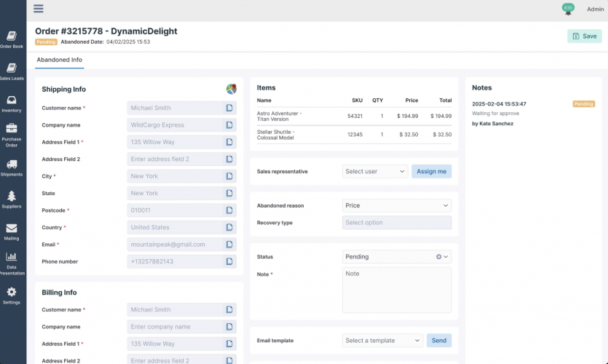Click Astro Adventurer - Titan Version item
The height and width of the screenshot is (364, 608).
279,116
